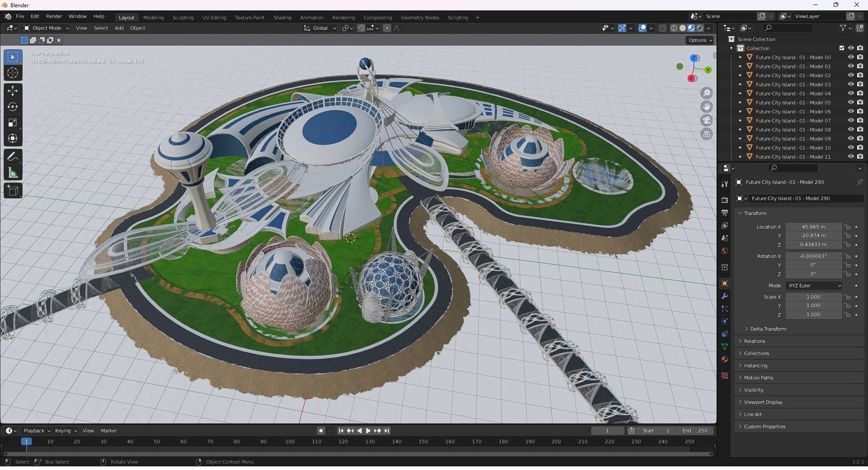Switch to wireframe viewport shading

click(674, 28)
